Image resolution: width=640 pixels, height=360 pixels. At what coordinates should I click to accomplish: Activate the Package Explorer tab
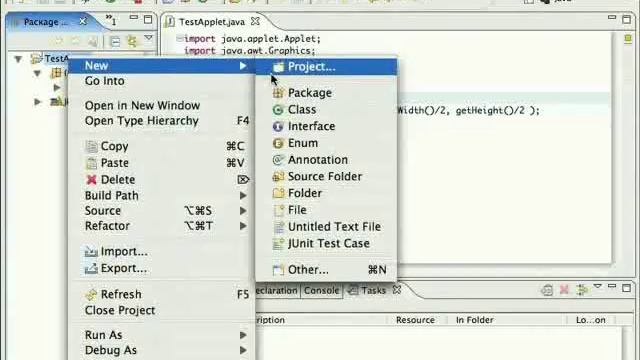click(x=46, y=22)
